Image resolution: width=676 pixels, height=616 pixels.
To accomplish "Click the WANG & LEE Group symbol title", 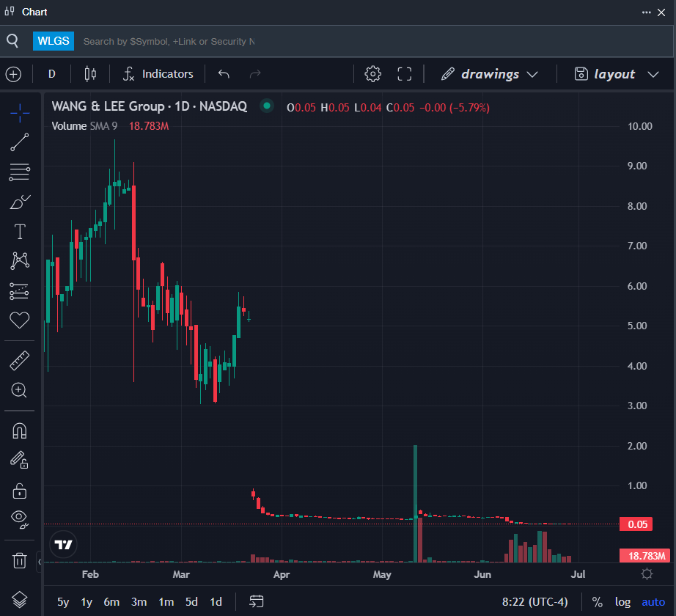I will pos(149,106).
